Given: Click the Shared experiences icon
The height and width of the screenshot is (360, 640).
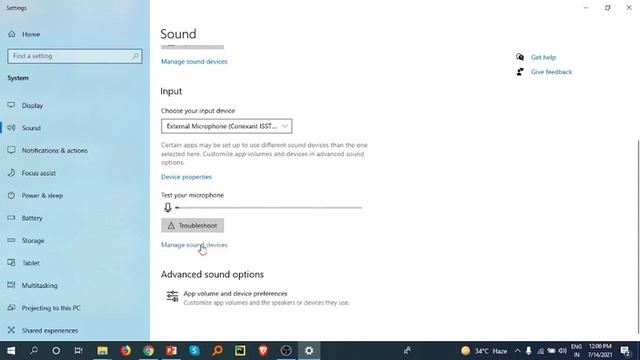Looking at the screenshot, I should tap(11, 330).
